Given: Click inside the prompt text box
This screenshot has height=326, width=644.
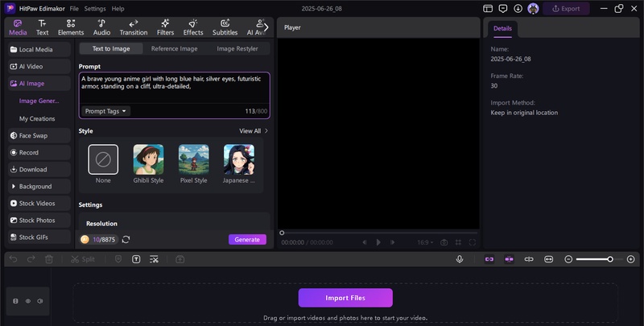Looking at the screenshot, I should pos(174,88).
